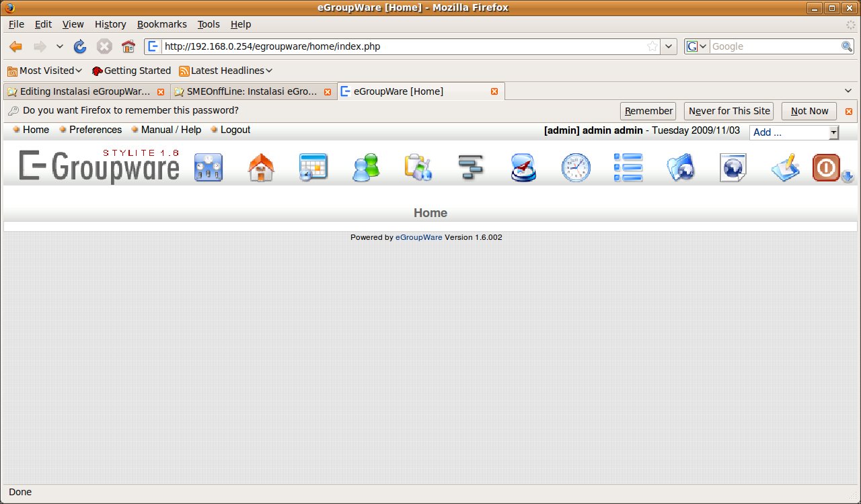Click the password prompt question text
The width and height of the screenshot is (861, 504).
point(130,110)
